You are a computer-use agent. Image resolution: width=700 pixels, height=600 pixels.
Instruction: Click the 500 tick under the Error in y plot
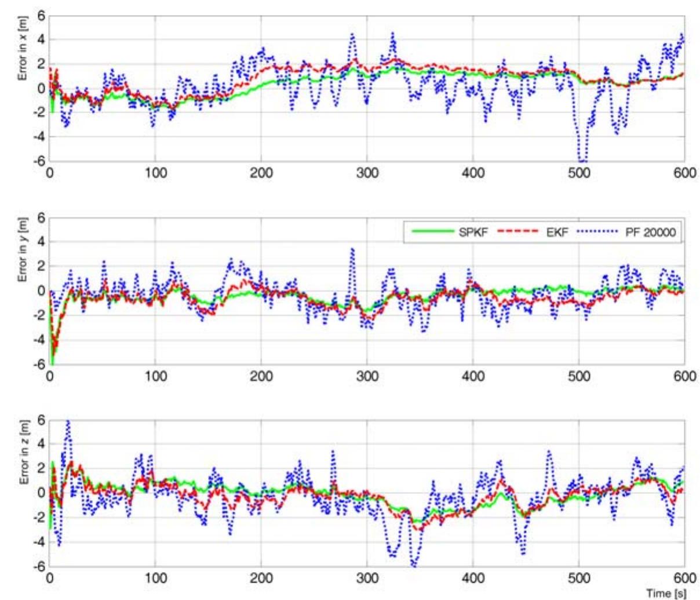579,376
